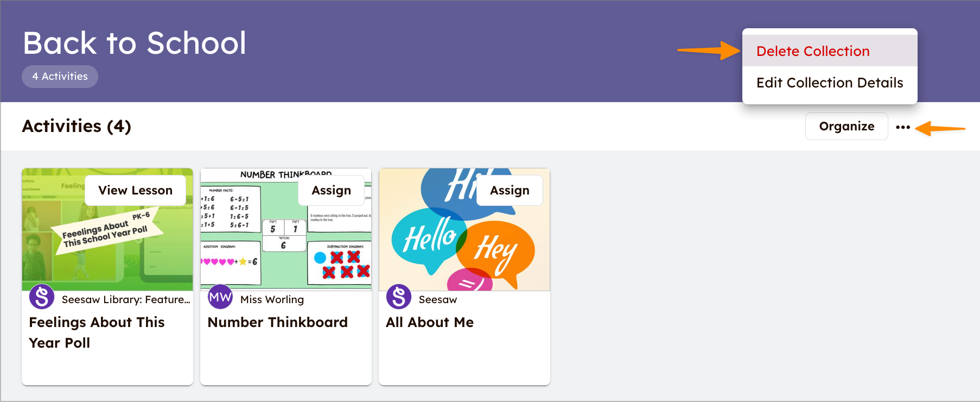Click the Seesaw Library: Featured author name
Image resolution: width=980 pixels, height=402 pixels.
point(126,299)
